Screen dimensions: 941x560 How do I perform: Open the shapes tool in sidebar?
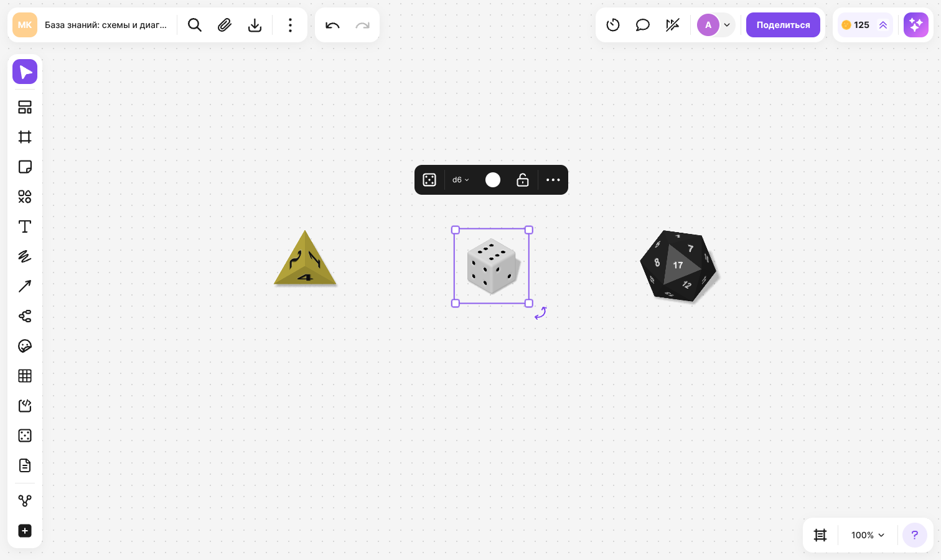25,197
